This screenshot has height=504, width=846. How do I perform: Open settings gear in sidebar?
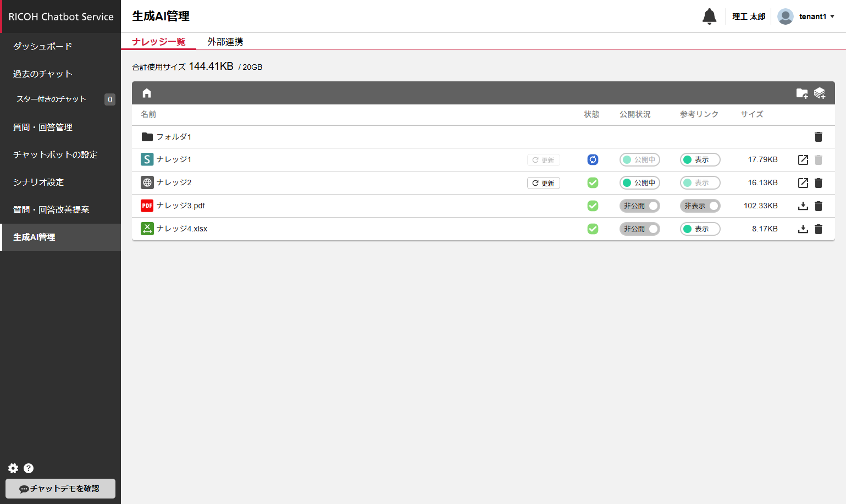click(x=13, y=468)
